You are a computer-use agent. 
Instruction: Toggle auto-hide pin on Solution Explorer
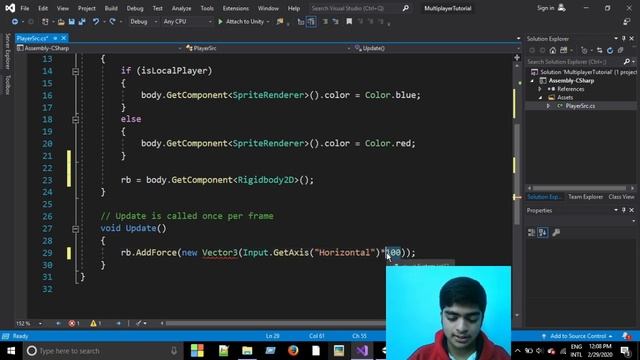coord(624,38)
